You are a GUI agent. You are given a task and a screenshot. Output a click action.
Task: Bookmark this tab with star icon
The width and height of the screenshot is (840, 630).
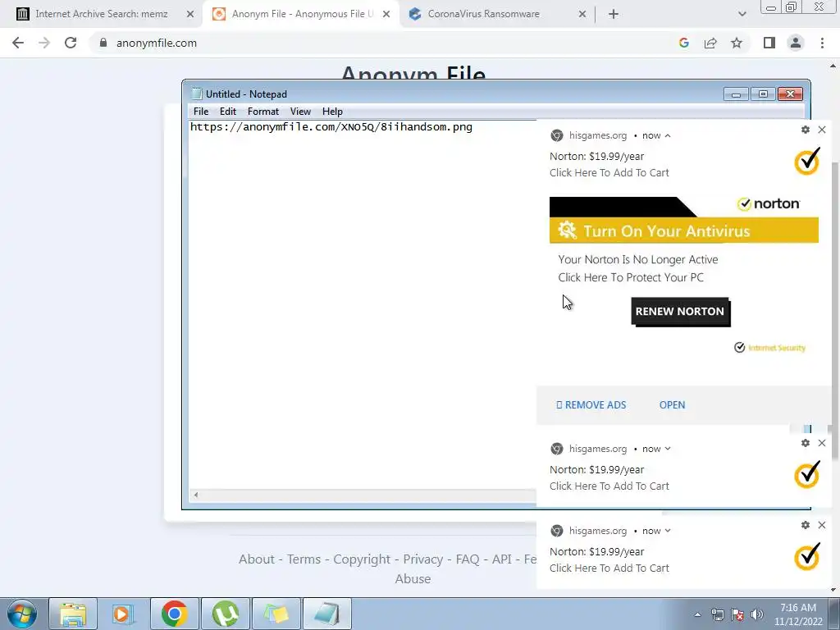pos(737,43)
